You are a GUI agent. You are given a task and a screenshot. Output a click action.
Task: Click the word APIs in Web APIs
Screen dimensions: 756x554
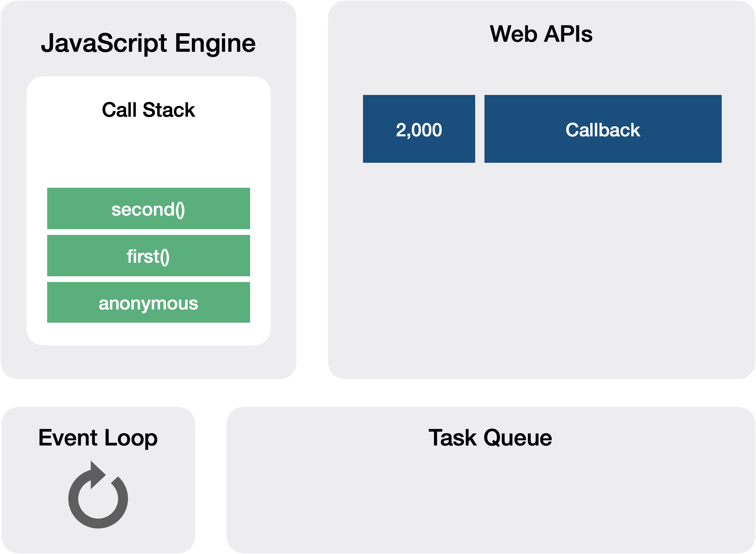pos(568,34)
